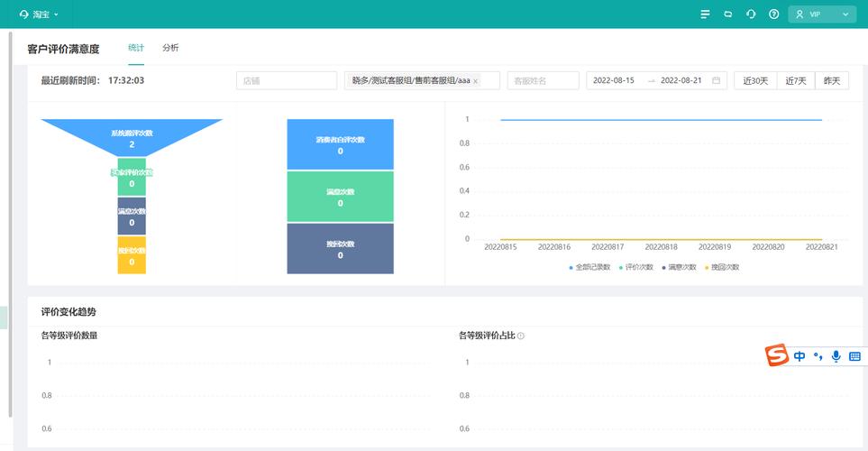Select the 近7天 range button

[796, 81]
